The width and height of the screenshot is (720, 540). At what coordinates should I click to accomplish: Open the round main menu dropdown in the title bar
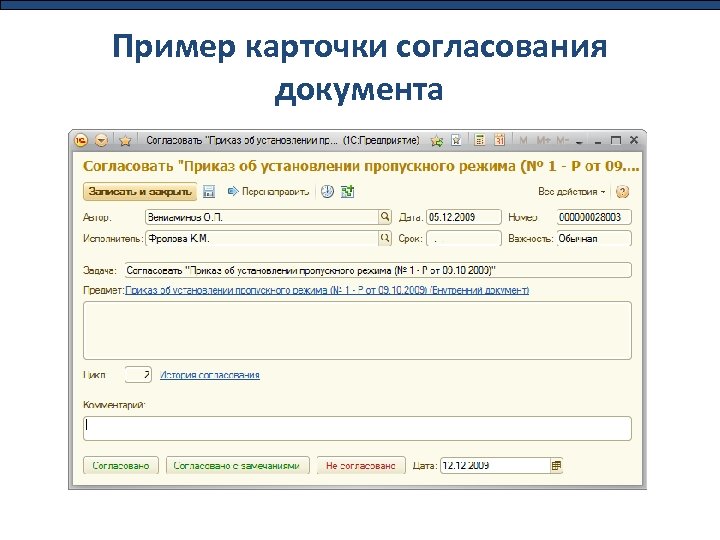[x=101, y=140]
